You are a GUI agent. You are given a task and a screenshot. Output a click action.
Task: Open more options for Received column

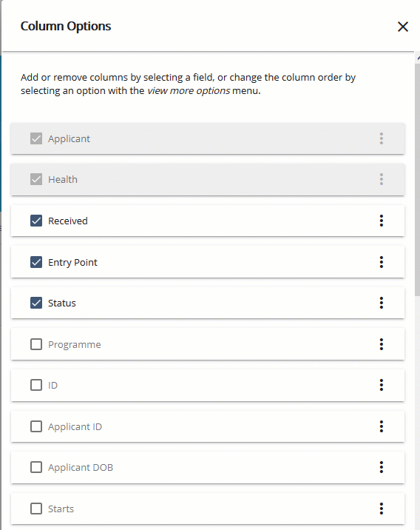(381, 221)
